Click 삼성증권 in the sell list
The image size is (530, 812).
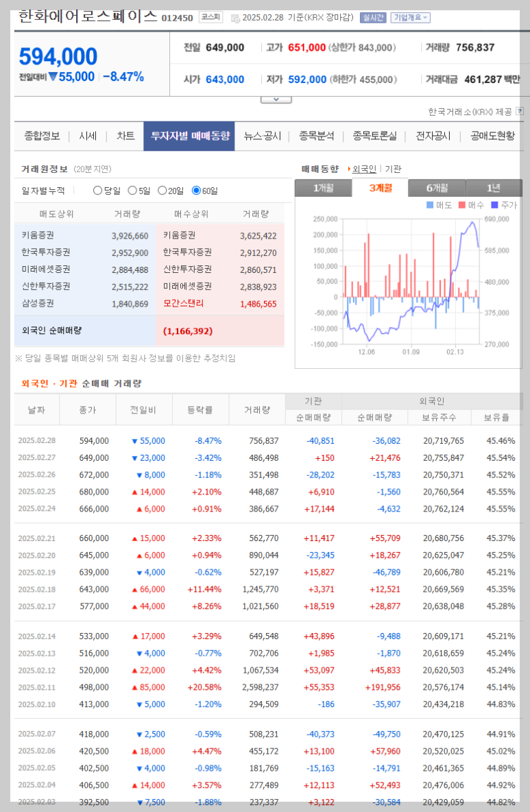click(x=37, y=303)
